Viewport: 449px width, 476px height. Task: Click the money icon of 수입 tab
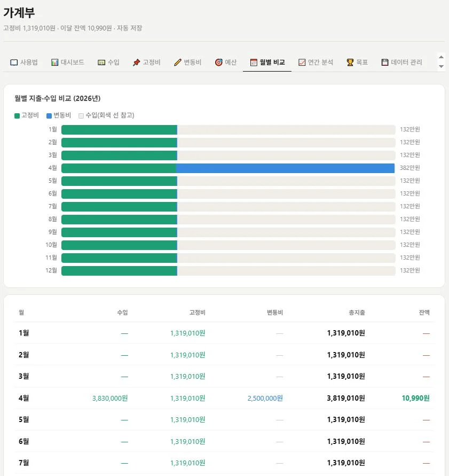(101, 62)
